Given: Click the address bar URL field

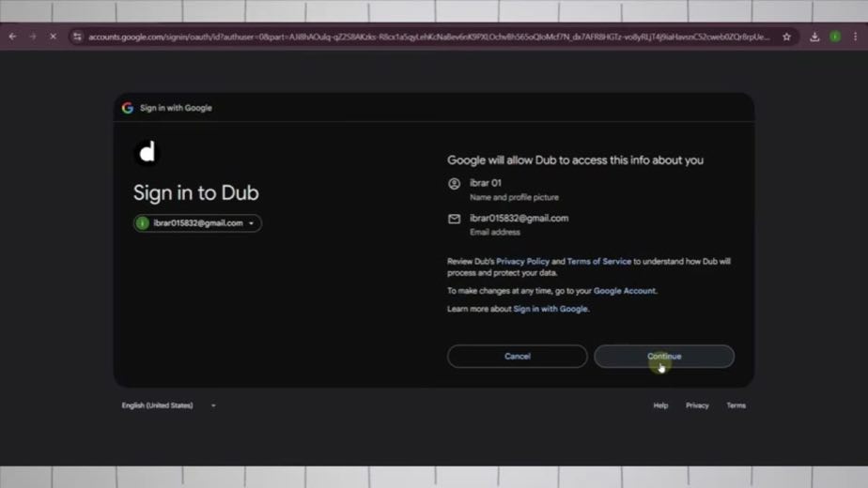Looking at the screenshot, I should 429,37.
